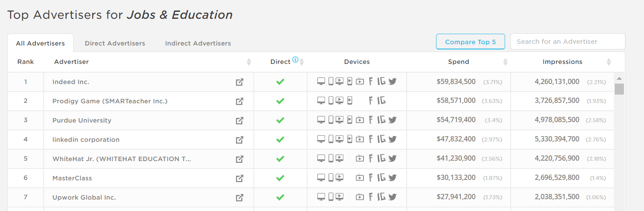Image resolution: width=644 pixels, height=211 pixels.
Task: Click Twitter device icon in Indeed Inc. row
Action: [392, 81]
